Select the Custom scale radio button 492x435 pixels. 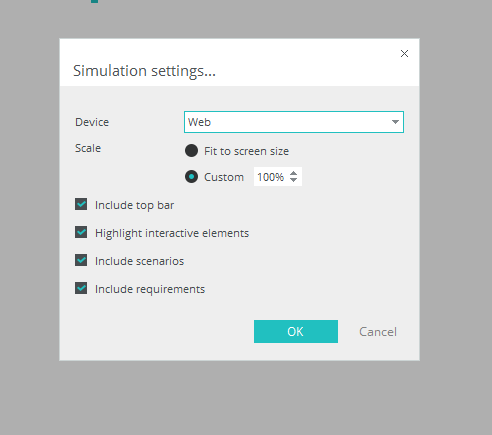pos(191,177)
